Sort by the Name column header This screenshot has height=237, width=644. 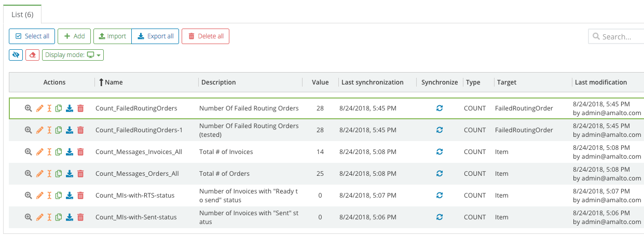pos(114,82)
